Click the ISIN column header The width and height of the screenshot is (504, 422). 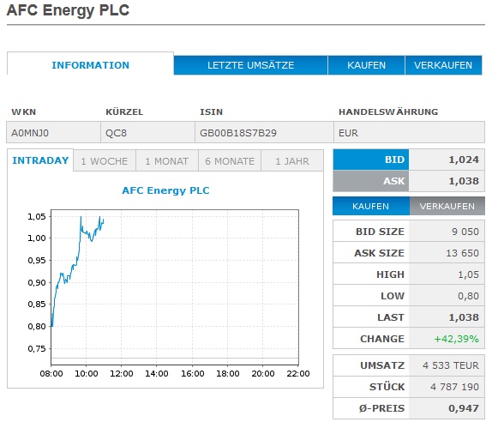[x=211, y=112]
